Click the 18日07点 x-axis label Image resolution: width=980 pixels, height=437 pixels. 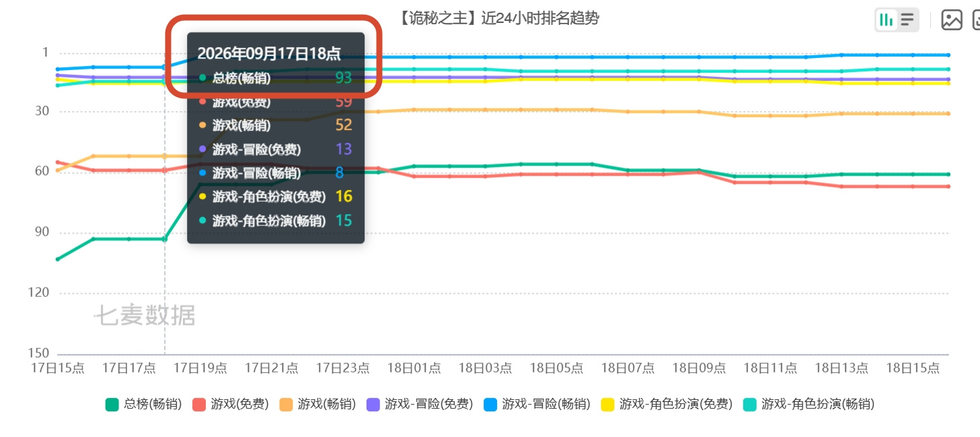click(x=628, y=368)
